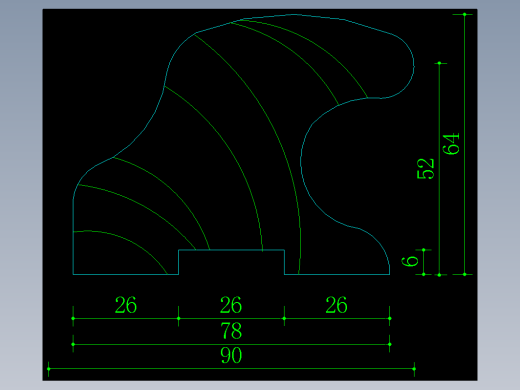Select the vertical 52 dimension text
Viewport: 520px width, 390px height.
click(x=426, y=169)
